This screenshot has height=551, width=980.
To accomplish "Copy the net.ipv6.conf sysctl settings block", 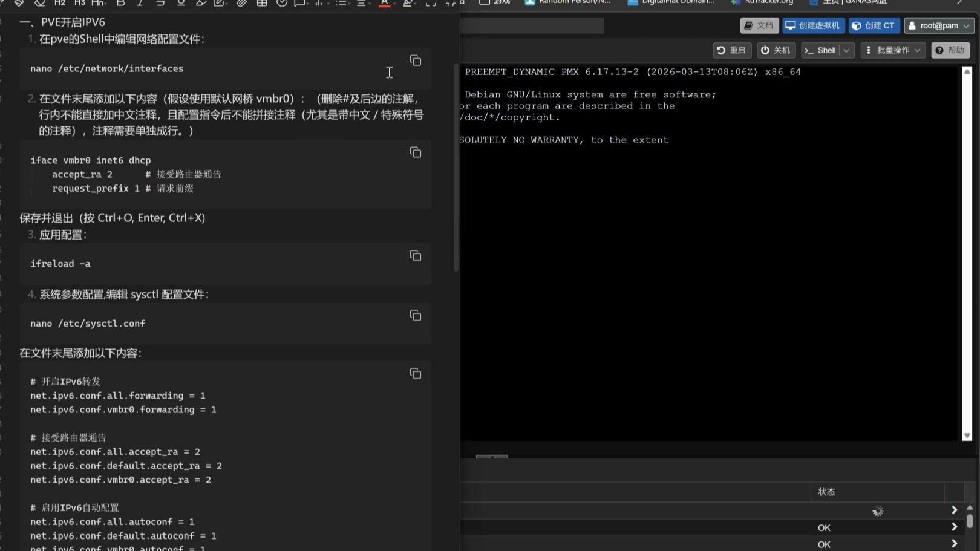I will click(416, 374).
